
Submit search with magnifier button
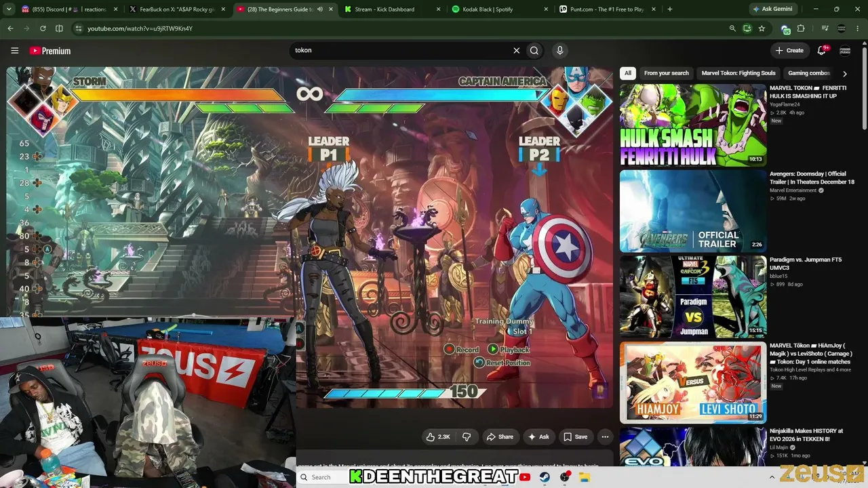point(534,50)
